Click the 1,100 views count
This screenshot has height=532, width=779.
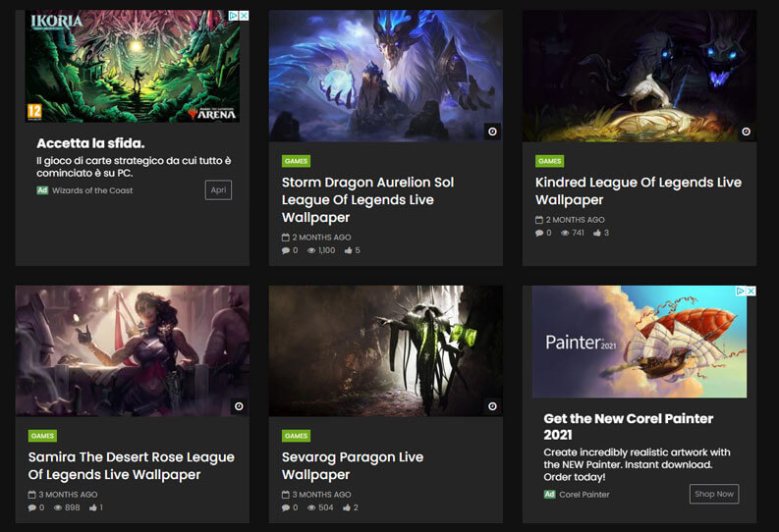pyautogui.click(x=326, y=250)
